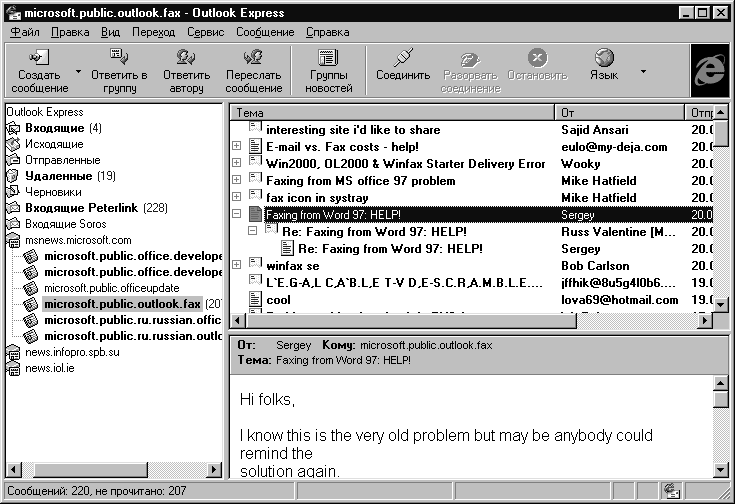Expand the 'E-mail vs. Fax costs - help!' thread
The image size is (735, 504).
[x=237, y=146]
